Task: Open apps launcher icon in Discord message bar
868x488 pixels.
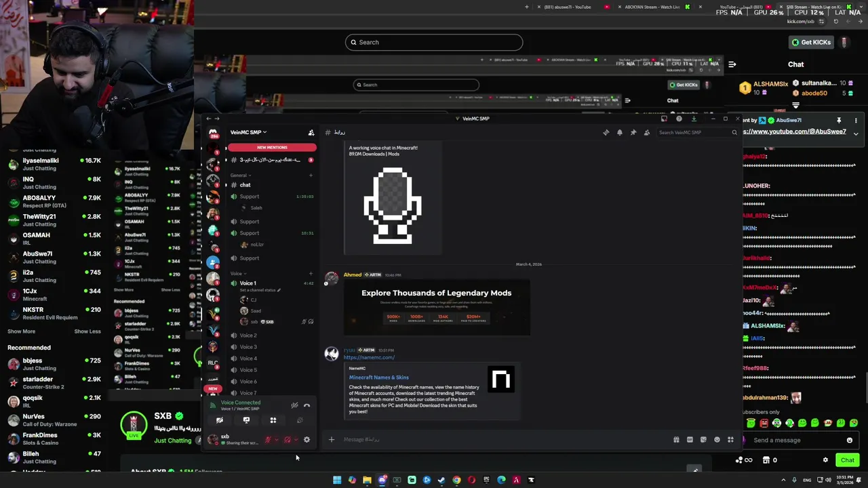Action: (x=730, y=440)
